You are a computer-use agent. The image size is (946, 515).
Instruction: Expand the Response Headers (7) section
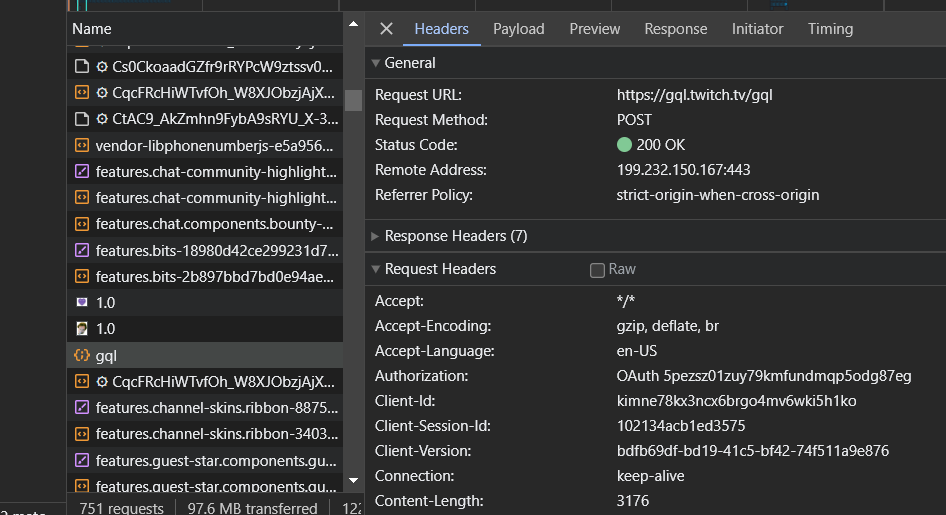pyautogui.click(x=376, y=236)
